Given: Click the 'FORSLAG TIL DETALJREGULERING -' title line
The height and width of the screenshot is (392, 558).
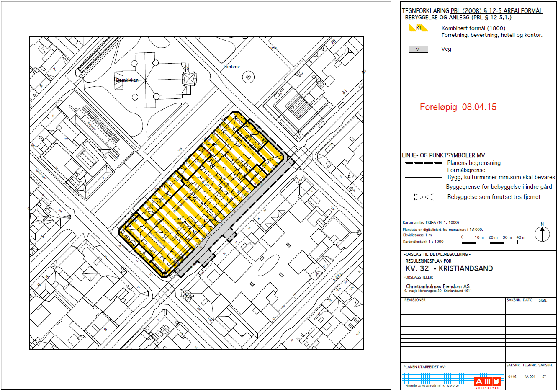Looking at the screenshot, I should 437,254.
